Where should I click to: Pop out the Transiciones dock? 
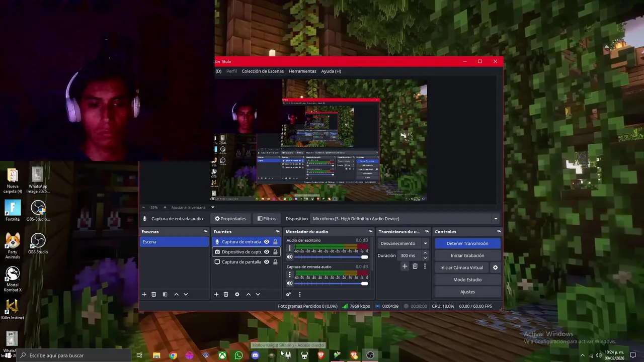[427, 232]
